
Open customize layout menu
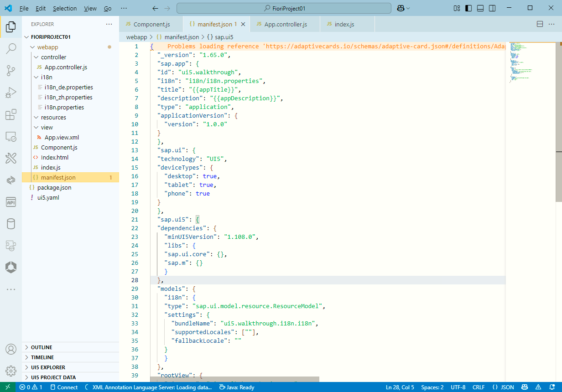click(457, 8)
